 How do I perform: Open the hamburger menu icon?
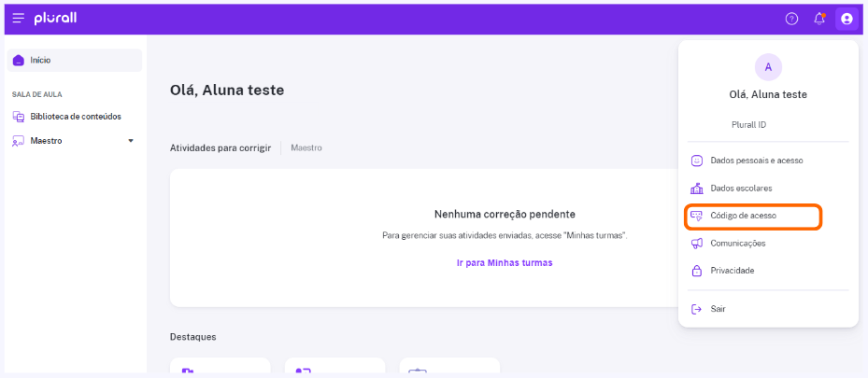(x=19, y=19)
